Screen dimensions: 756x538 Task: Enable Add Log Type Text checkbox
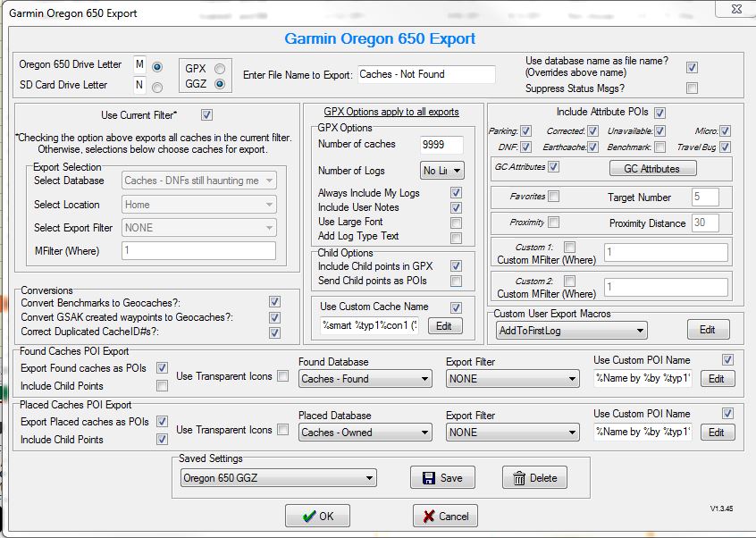click(x=456, y=238)
